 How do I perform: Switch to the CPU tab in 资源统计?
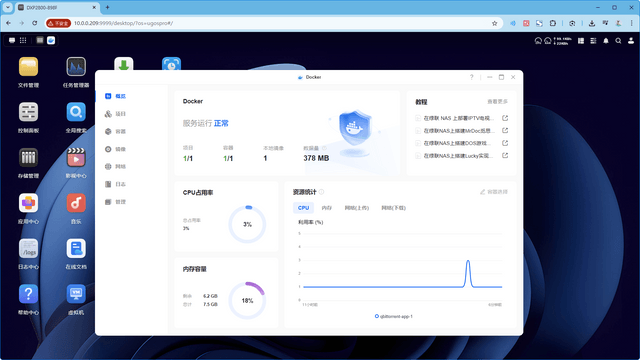coord(303,208)
